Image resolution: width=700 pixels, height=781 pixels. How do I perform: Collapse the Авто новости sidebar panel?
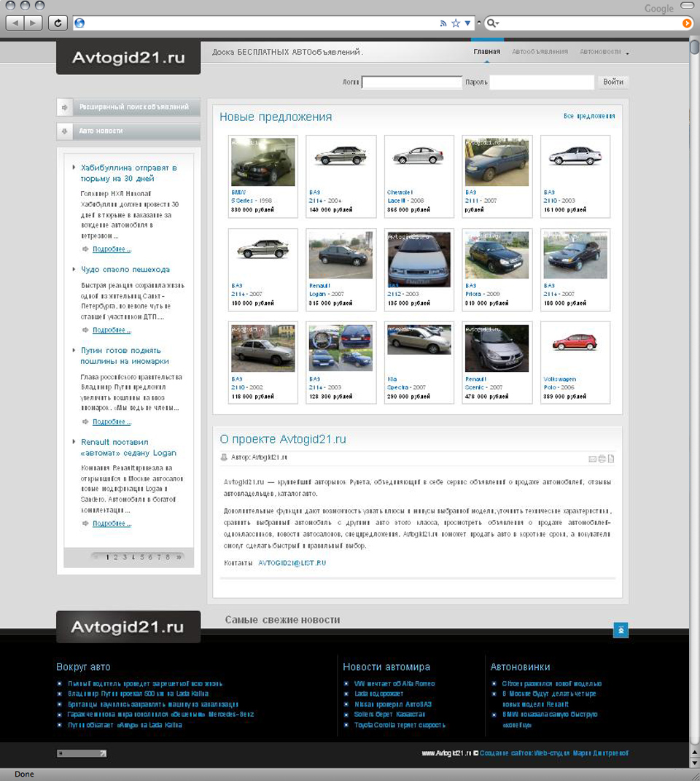coord(128,131)
